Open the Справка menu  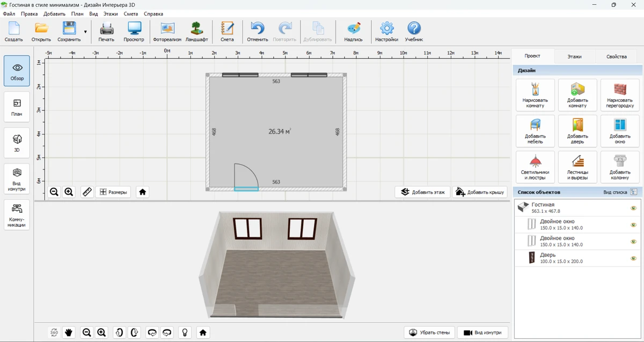click(x=153, y=13)
